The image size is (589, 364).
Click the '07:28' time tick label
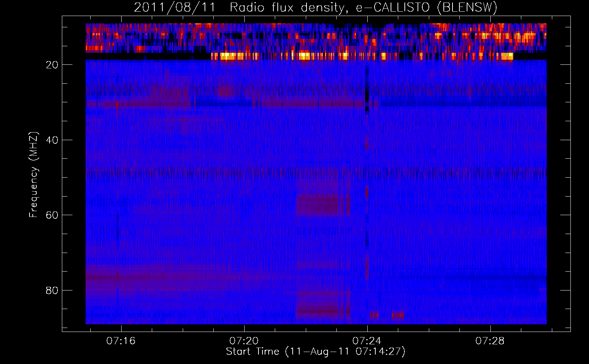(490, 341)
